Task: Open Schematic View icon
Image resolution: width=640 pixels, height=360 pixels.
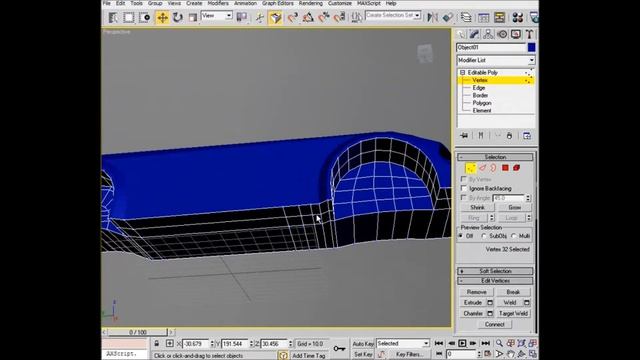Action: [500, 17]
